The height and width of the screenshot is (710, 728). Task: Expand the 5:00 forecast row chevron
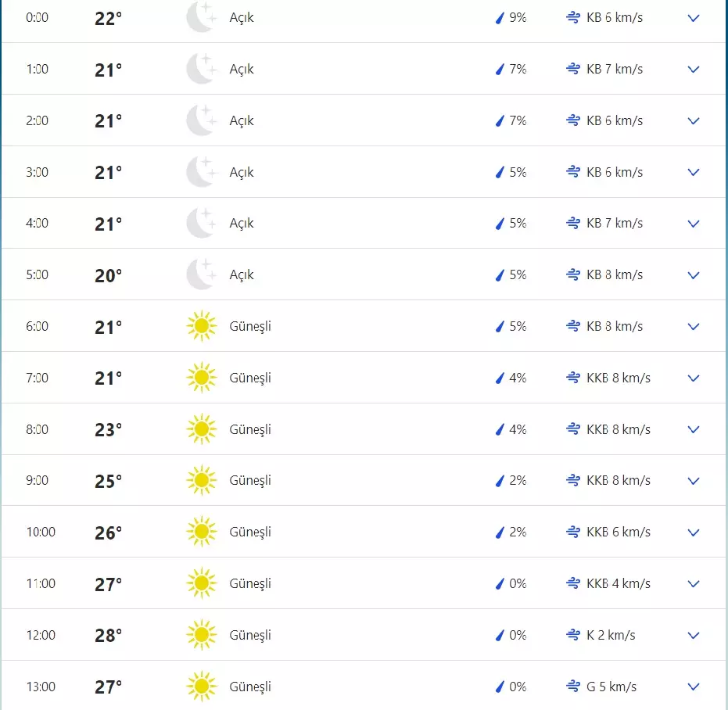tap(693, 274)
